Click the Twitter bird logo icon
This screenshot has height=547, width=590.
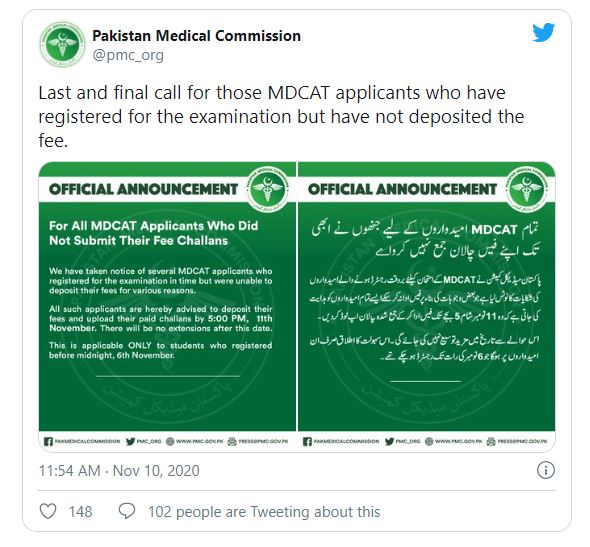click(x=543, y=33)
